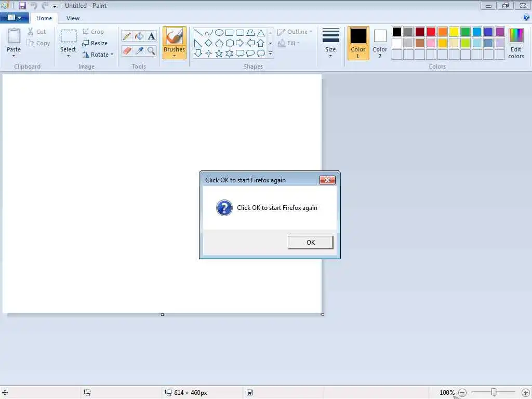Select the Eraser tool
Screen dimensions: 532x399
point(127,50)
